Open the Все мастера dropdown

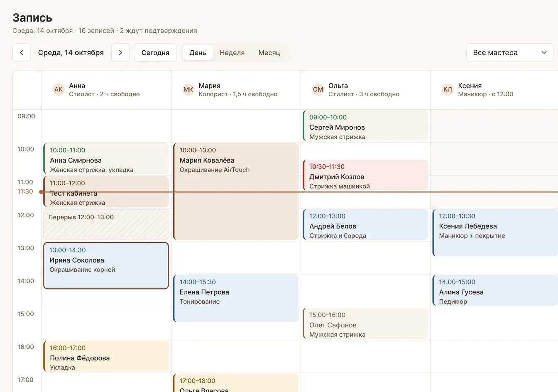[x=510, y=53]
